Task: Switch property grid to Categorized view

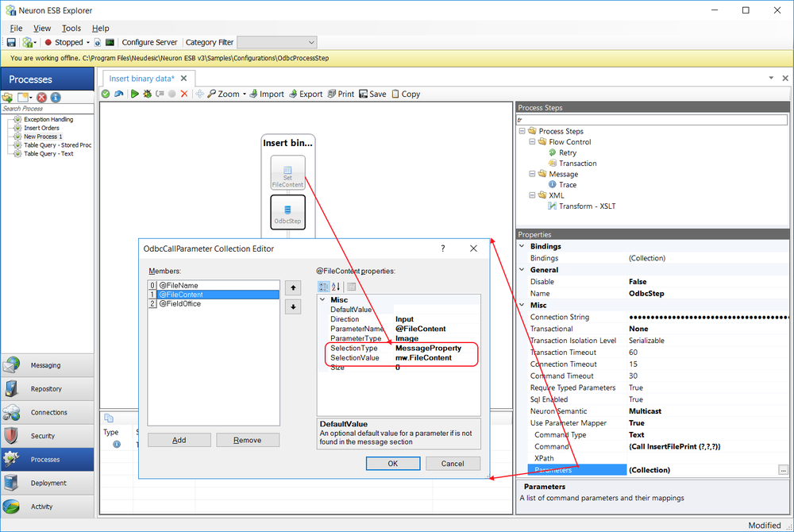Action: (x=324, y=287)
